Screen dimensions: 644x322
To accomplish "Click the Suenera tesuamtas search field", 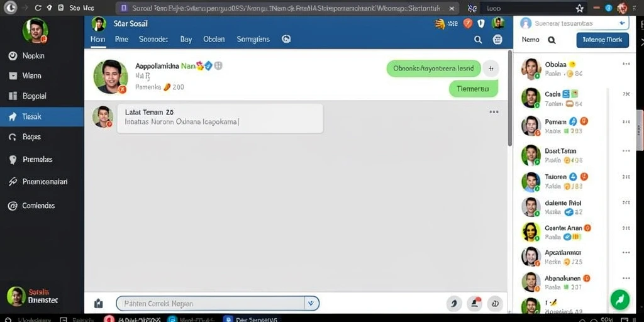I will (574, 23).
